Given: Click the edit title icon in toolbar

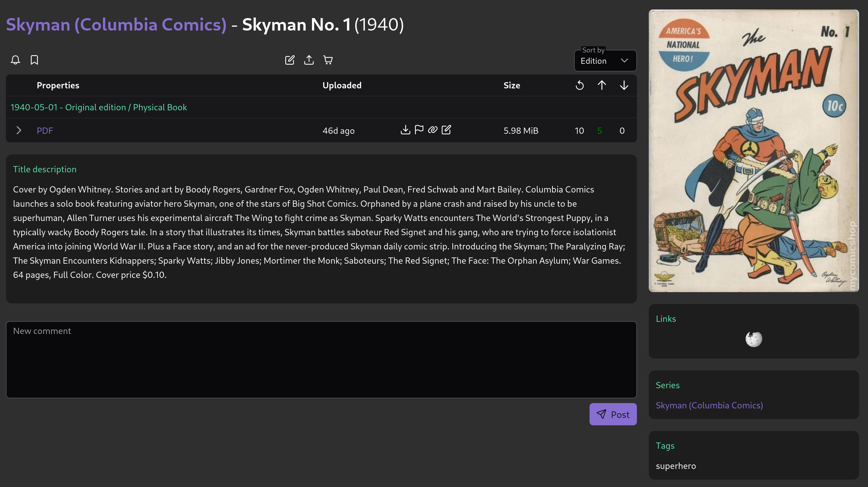Looking at the screenshot, I should tap(289, 60).
